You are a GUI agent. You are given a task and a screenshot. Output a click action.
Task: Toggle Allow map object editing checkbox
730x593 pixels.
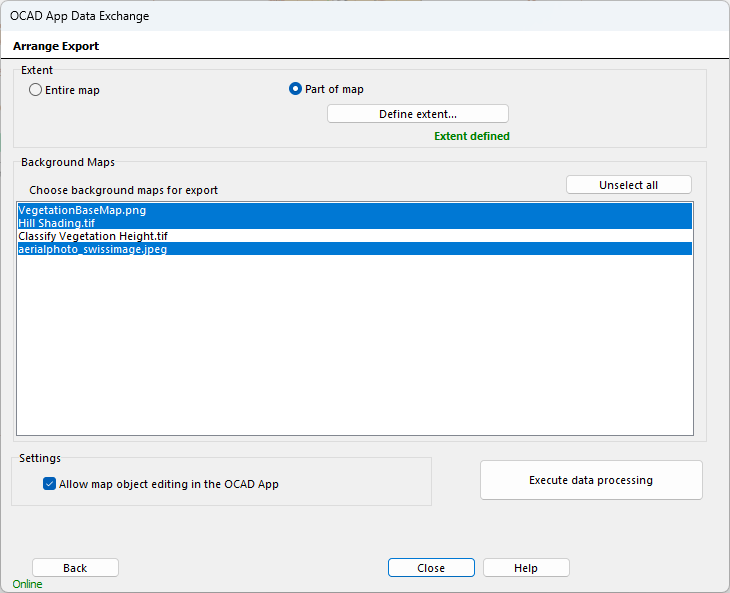(x=49, y=484)
